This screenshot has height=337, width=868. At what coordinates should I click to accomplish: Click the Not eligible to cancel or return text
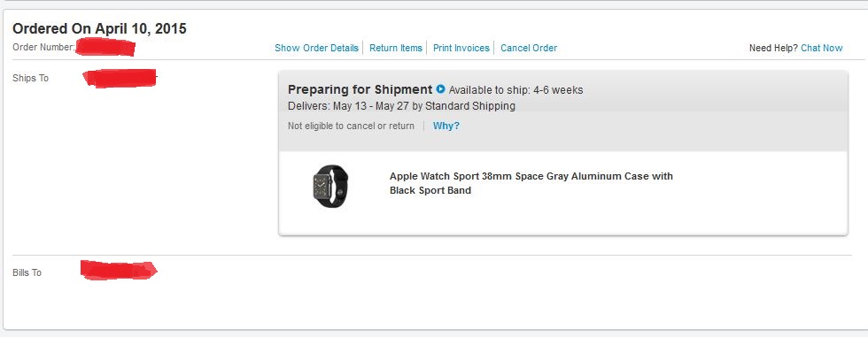351,126
